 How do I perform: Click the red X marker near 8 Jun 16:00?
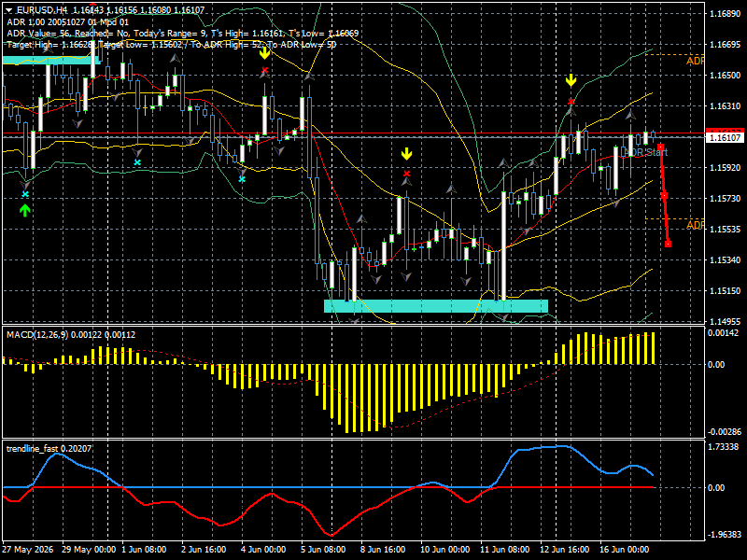(x=406, y=174)
